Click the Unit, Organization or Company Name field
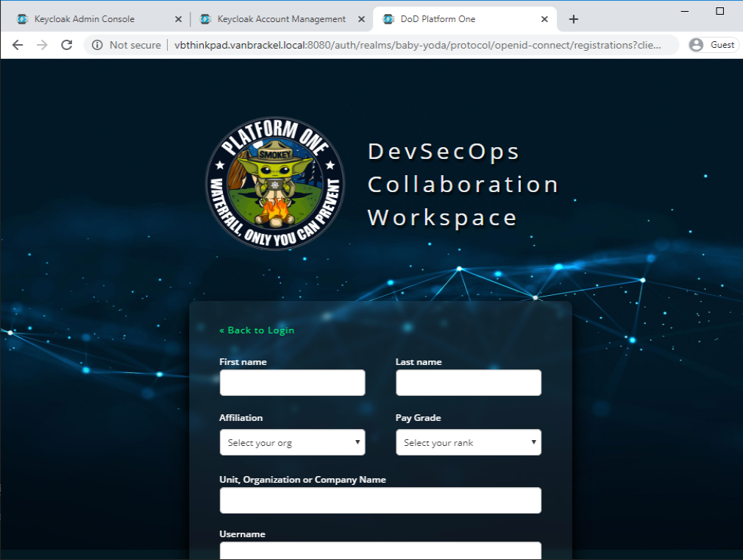743x560 pixels. tap(380, 500)
